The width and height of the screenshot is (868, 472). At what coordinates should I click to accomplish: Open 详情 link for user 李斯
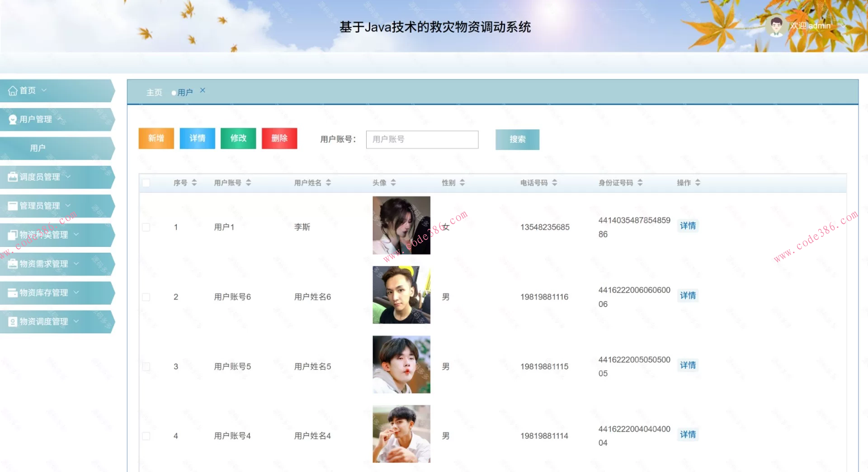(688, 226)
